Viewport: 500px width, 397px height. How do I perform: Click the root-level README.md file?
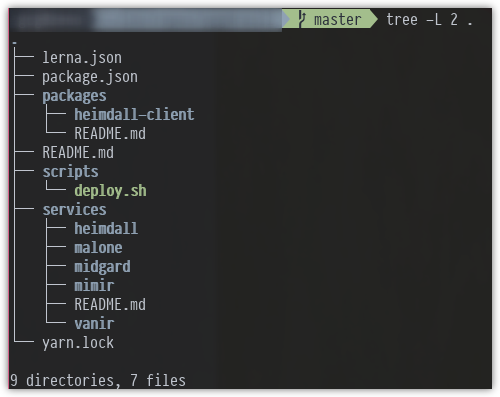[x=78, y=153]
